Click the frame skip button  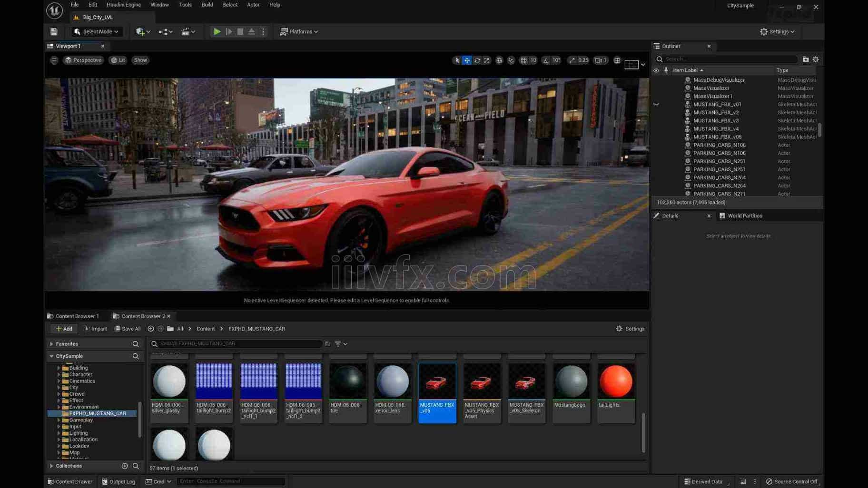(x=229, y=32)
